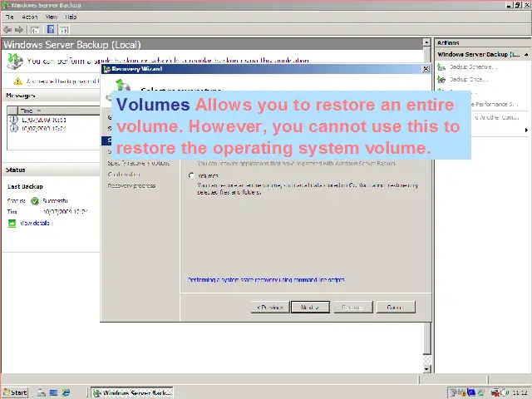
Task: Expand the Actions pane submenu arrow
Action: pos(525,130)
